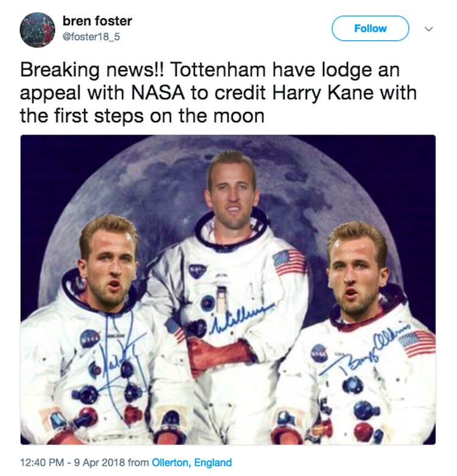
Task: Enlarge the astronauts photo attached to tweet
Action: point(228,290)
